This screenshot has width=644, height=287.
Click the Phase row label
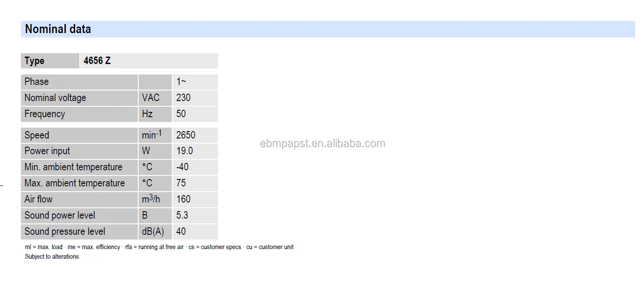[x=37, y=82]
